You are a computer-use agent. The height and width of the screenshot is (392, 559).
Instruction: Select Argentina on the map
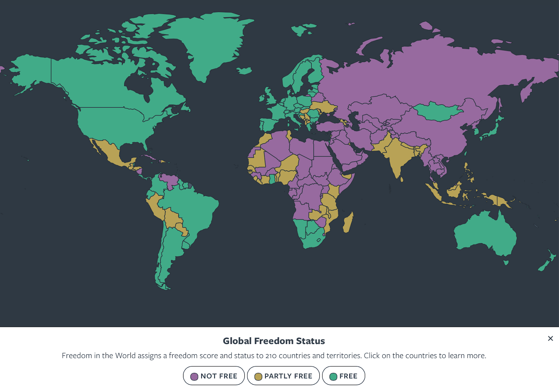click(x=169, y=251)
